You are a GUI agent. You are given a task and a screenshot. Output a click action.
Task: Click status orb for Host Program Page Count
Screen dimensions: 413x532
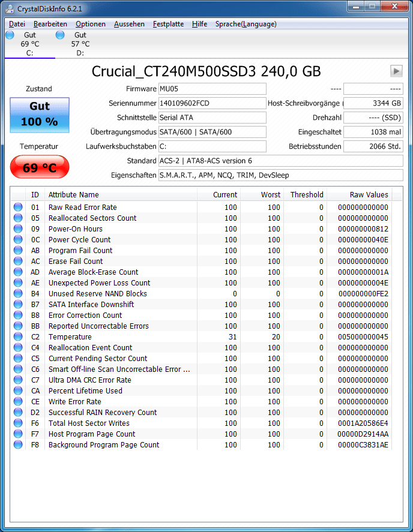[18, 434]
